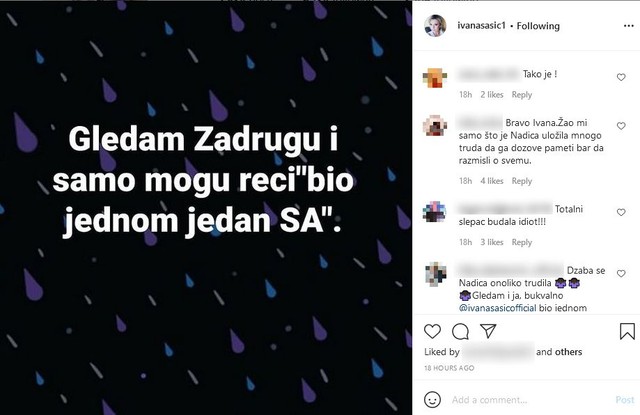The height and width of the screenshot is (415, 640).
Task: Share post via paper plane icon
Action: [488, 331]
